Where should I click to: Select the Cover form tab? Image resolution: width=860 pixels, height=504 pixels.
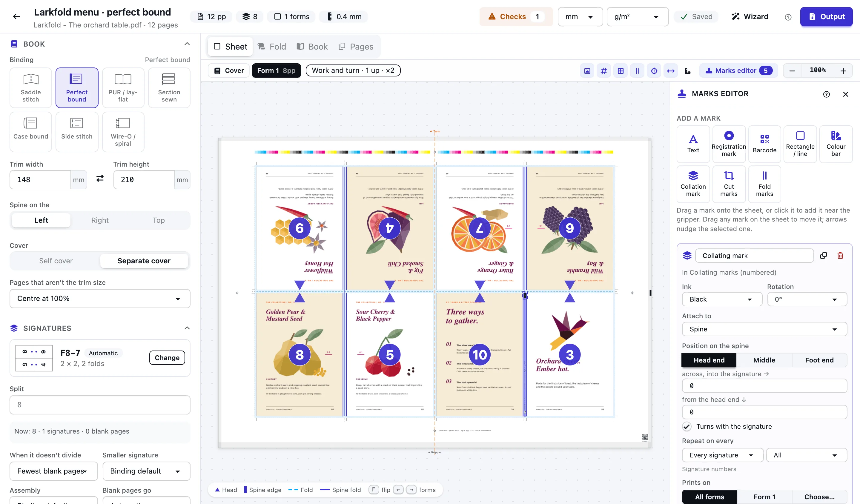tap(229, 71)
